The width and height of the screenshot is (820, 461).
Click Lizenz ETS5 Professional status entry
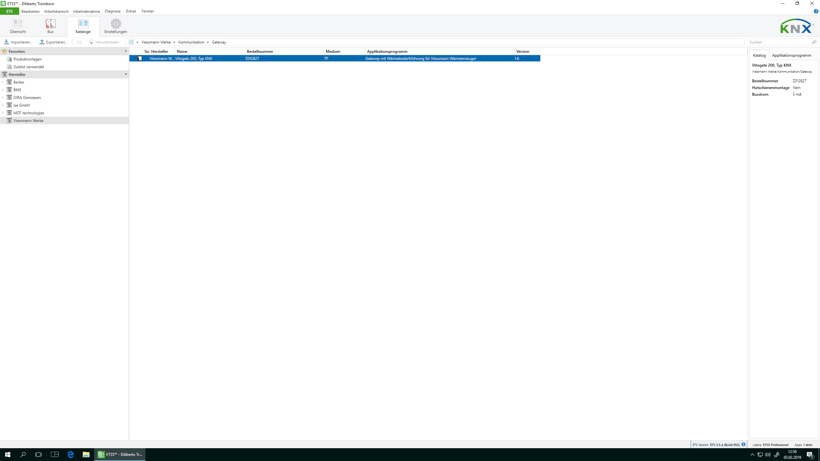770,445
